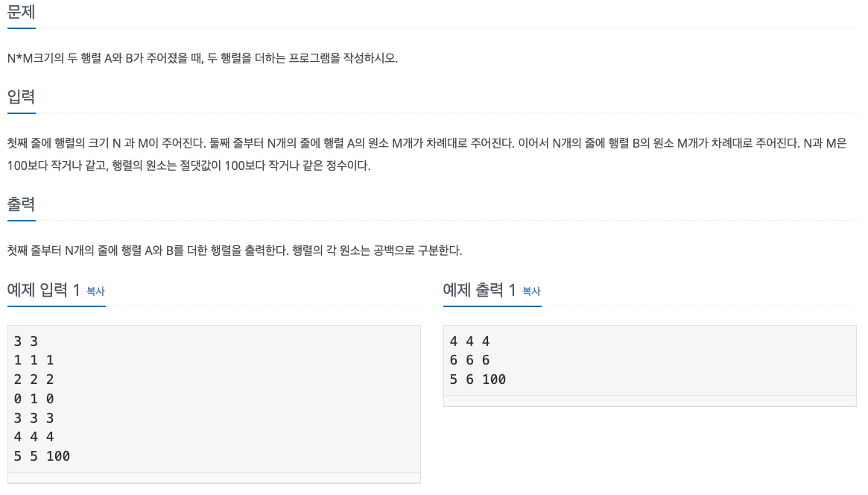The width and height of the screenshot is (868, 495).
Task: Click the problem description sentence about N*M matrices
Action: [203, 58]
